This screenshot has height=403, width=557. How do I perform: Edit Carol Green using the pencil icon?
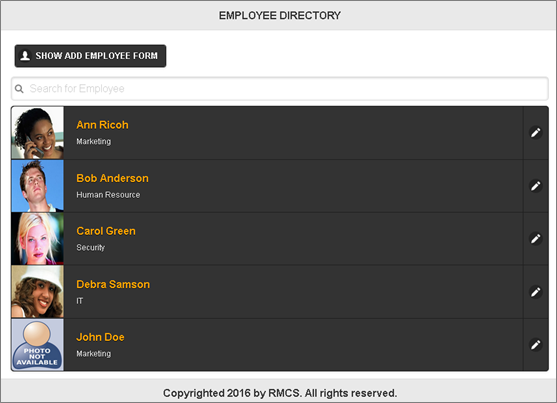[536, 238]
